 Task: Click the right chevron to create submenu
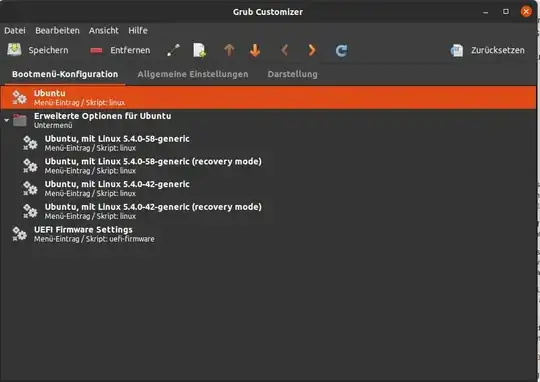point(312,50)
